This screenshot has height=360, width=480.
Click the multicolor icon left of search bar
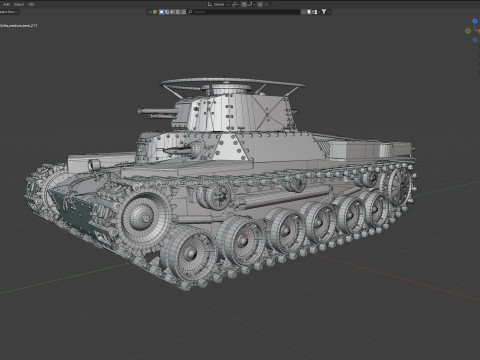pos(155,12)
